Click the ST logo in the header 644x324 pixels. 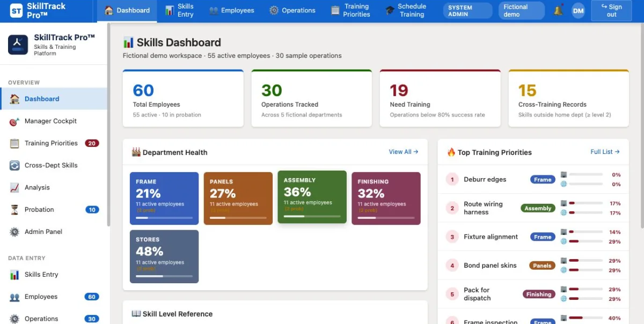pos(16,11)
